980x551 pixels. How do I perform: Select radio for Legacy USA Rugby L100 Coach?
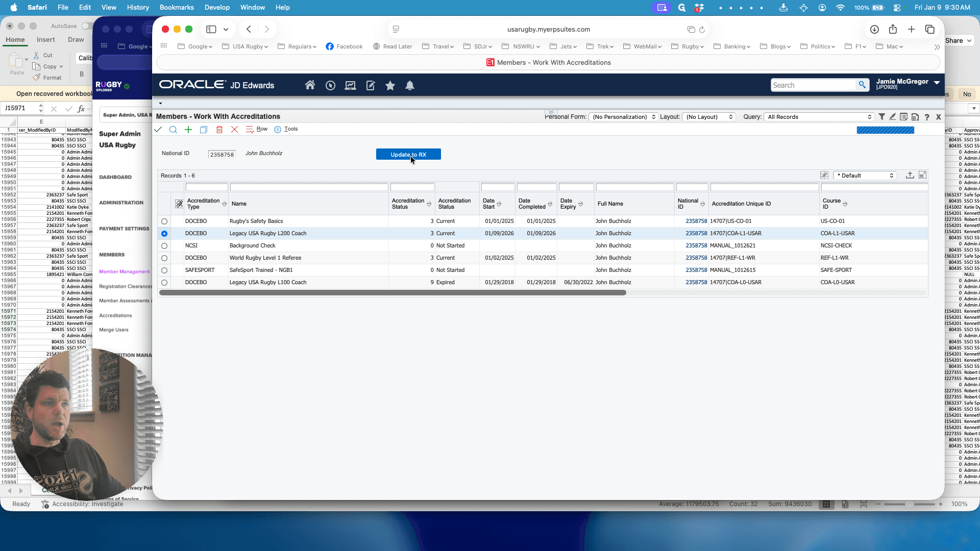[164, 283]
